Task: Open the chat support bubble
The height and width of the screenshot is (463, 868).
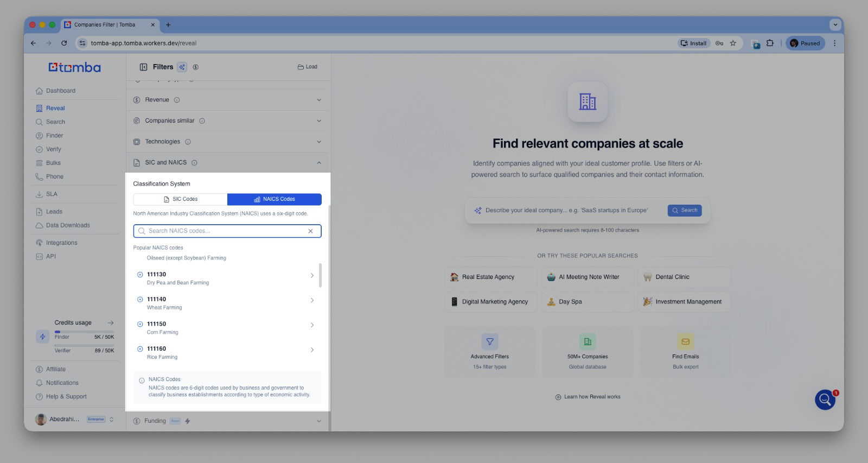Action: [825, 400]
